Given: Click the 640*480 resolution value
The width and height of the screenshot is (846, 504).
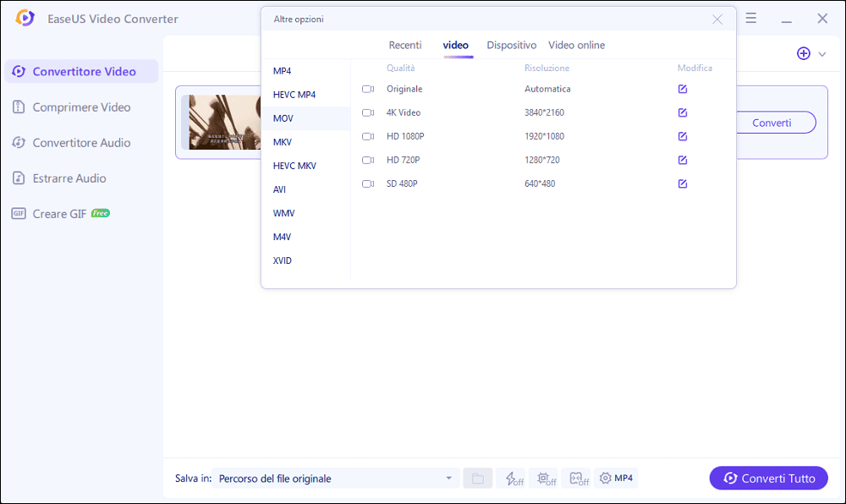Looking at the screenshot, I should click(x=540, y=184).
